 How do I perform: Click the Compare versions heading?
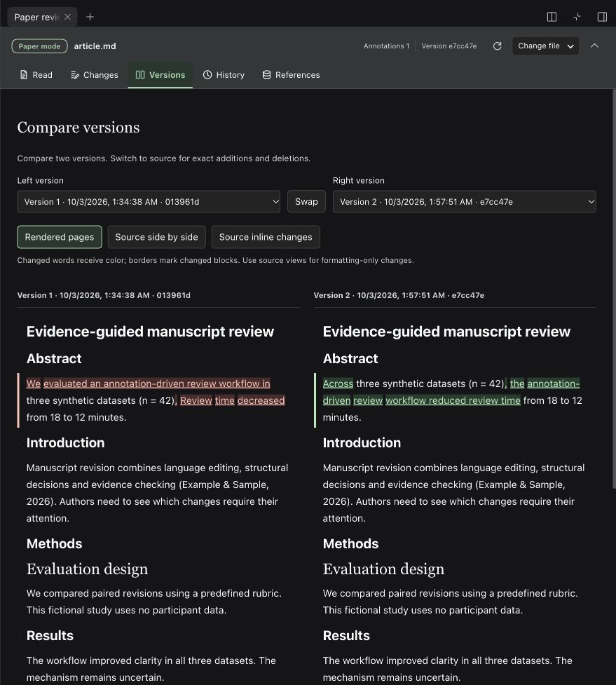point(78,127)
